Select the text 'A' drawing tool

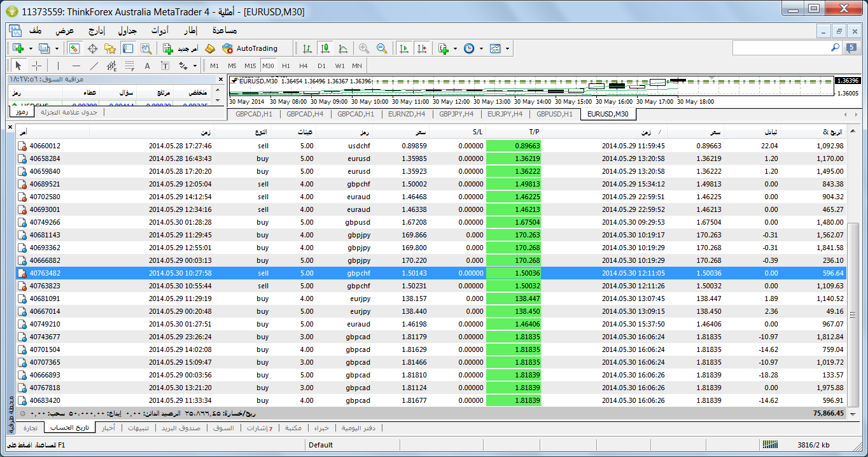tap(148, 66)
